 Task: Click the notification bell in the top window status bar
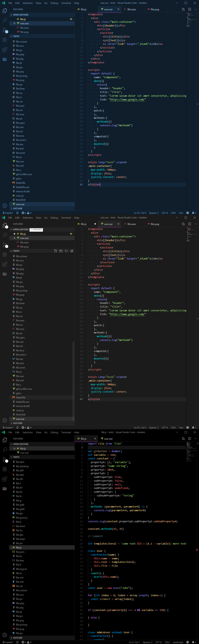[194, 213]
